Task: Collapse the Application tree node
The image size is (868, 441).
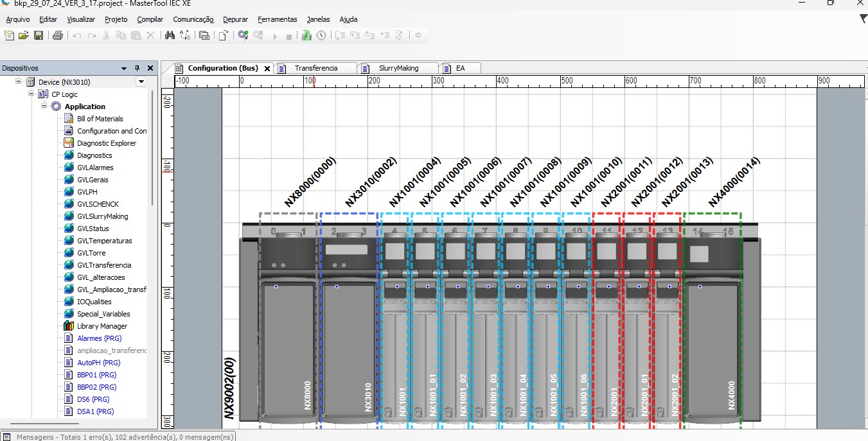Action: 44,106
